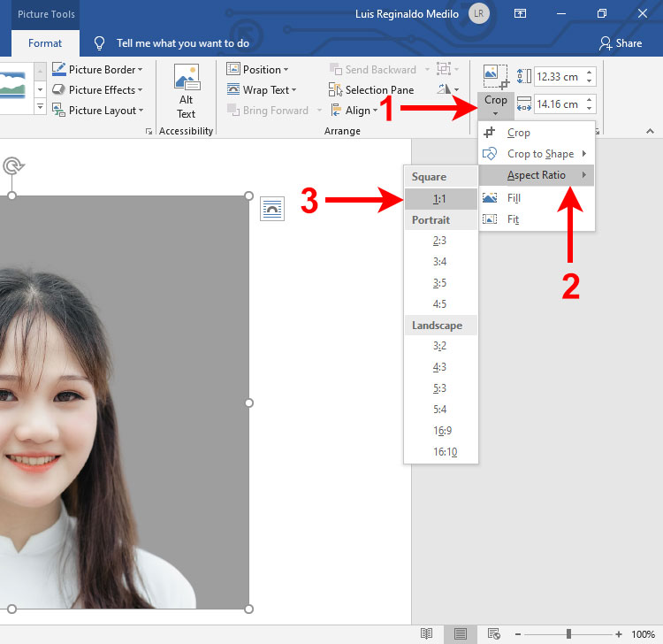663x644 pixels.
Task: Click the Selection Pane icon
Action: (335, 89)
